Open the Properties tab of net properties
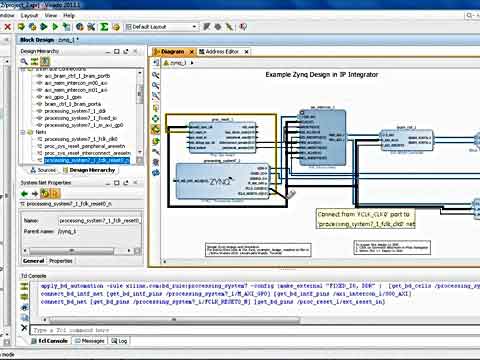480x360 pixels. 61,261
